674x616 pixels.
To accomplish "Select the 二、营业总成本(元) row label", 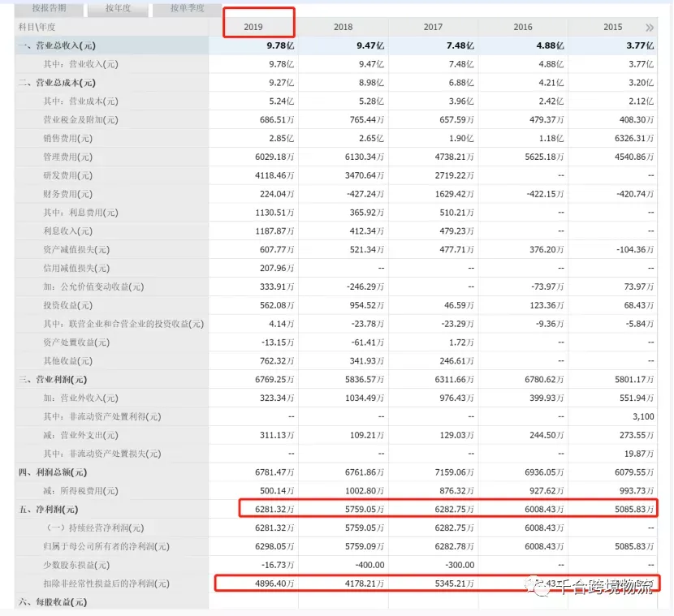I will (57, 83).
